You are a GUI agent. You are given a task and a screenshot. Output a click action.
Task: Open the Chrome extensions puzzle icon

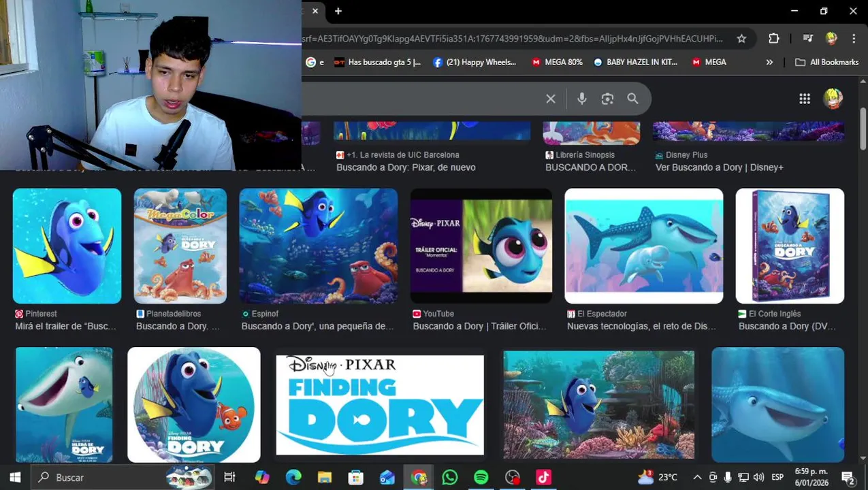pyautogui.click(x=774, y=39)
